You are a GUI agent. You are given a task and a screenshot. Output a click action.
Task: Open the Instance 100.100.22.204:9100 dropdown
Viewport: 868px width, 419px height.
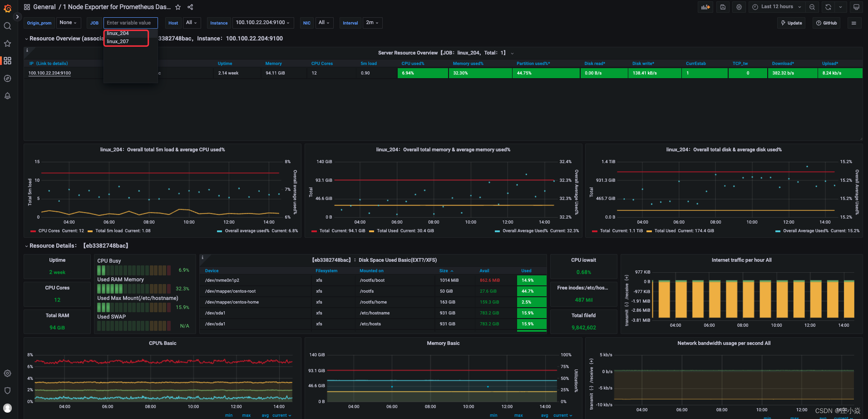(x=263, y=23)
